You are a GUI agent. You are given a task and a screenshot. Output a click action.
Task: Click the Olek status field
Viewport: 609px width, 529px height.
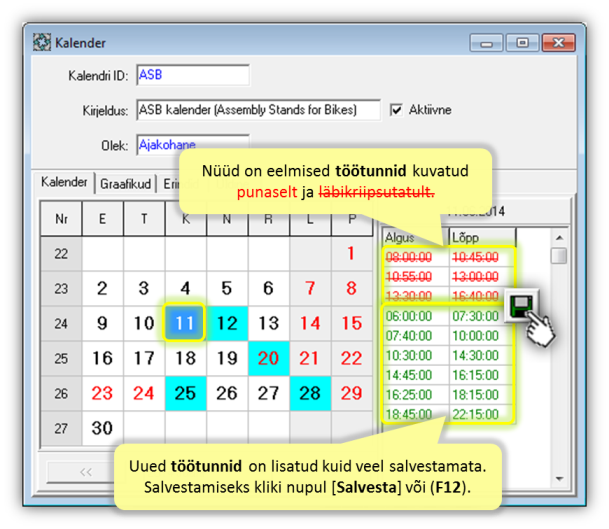192,144
